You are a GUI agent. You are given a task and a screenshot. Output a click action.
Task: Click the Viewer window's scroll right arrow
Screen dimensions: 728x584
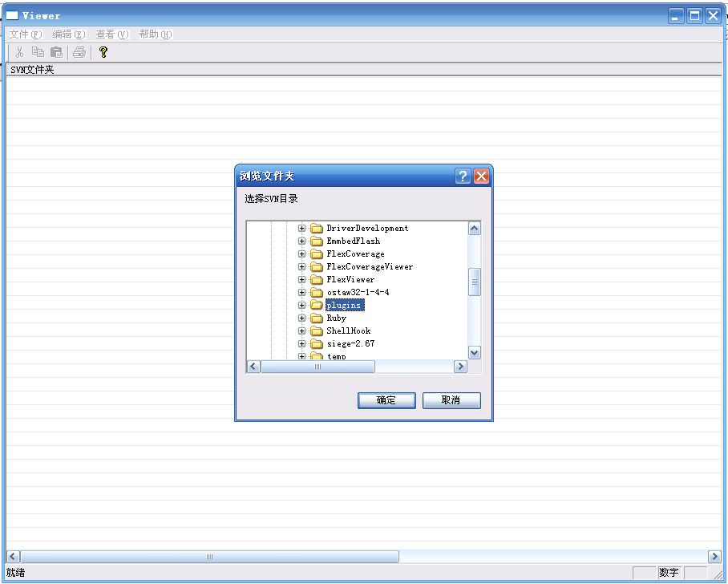[714, 557]
